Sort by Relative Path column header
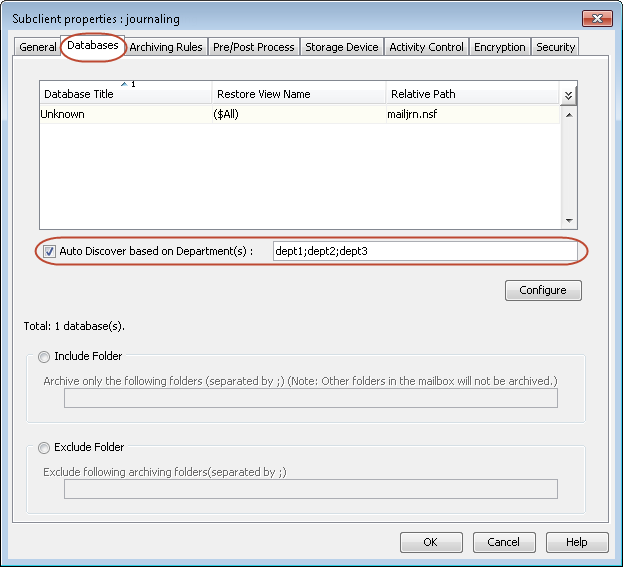 tap(470, 94)
